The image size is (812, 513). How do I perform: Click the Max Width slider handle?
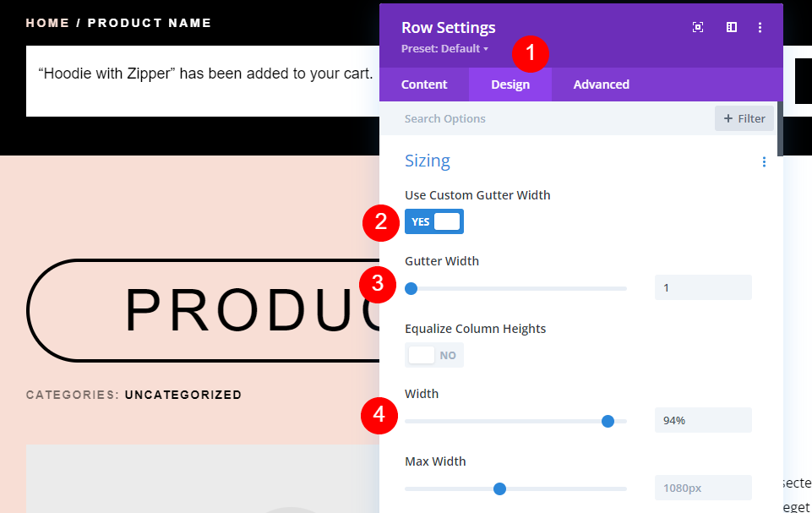tap(499, 488)
